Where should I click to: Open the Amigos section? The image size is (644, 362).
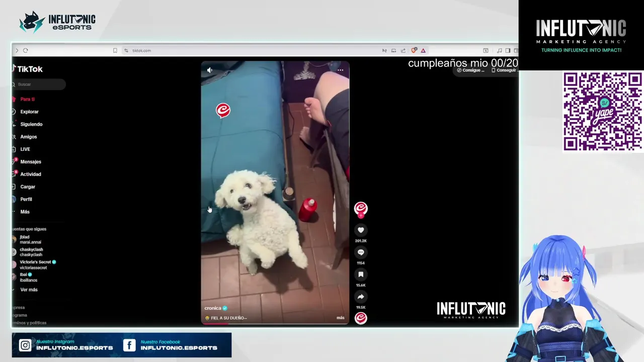pos(28,137)
